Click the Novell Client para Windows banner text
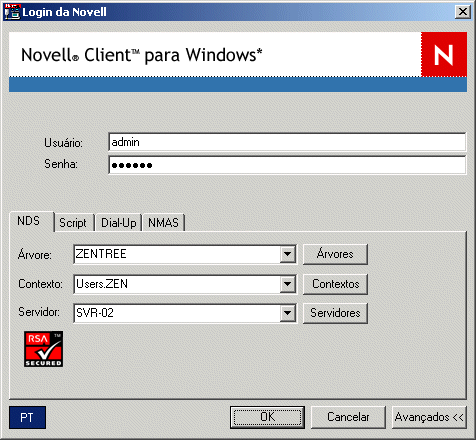476x440 pixels. pyautogui.click(x=142, y=55)
